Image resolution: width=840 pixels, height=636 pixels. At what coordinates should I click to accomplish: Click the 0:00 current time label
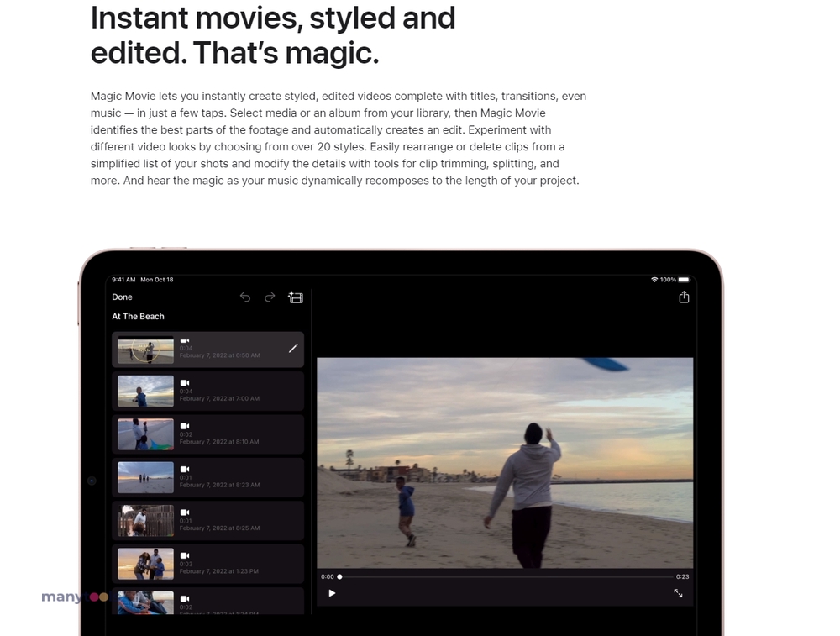pyautogui.click(x=328, y=576)
